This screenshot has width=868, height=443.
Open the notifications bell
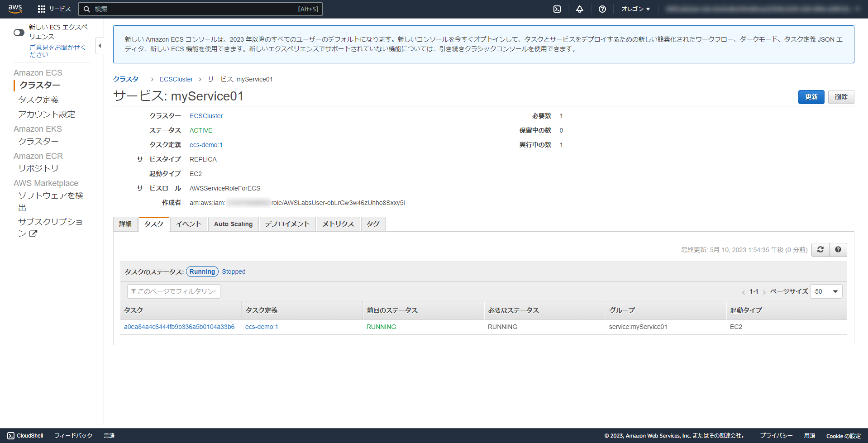(580, 9)
